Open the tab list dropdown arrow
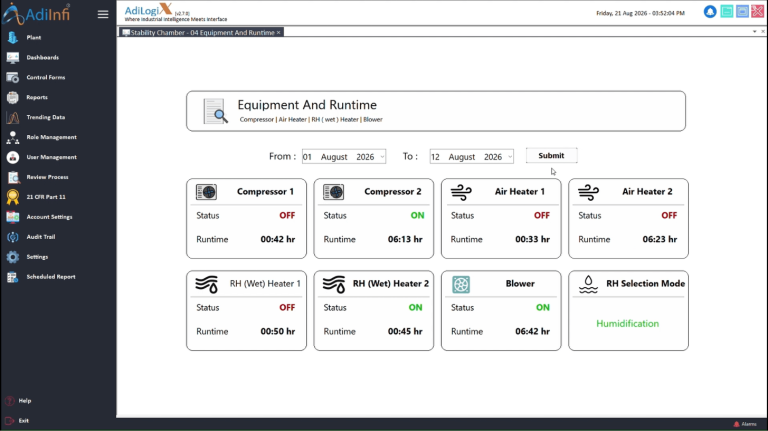The width and height of the screenshot is (768, 431). point(754,32)
